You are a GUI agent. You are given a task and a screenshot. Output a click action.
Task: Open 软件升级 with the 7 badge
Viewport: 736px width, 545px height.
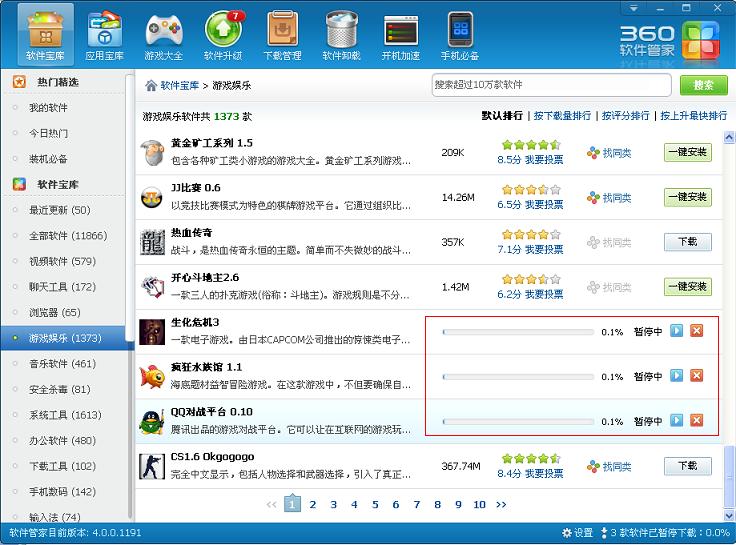pyautogui.click(x=223, y=35)
